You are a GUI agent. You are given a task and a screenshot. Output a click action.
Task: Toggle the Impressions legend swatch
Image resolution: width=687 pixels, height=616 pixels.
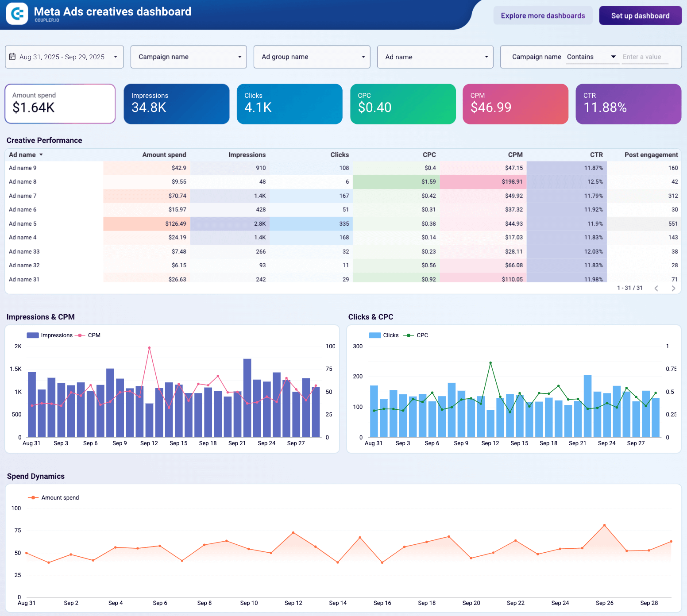click(33, 335)
